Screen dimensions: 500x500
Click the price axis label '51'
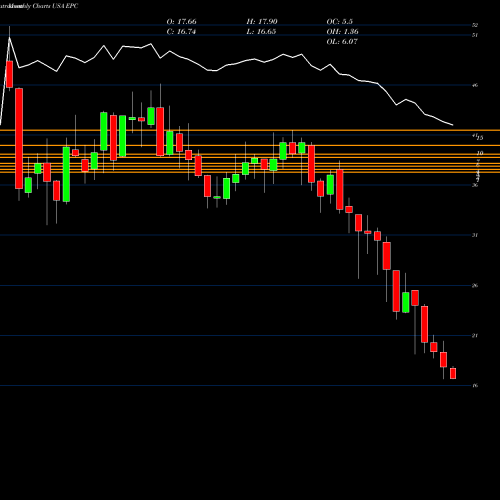(x=475, y=35)
